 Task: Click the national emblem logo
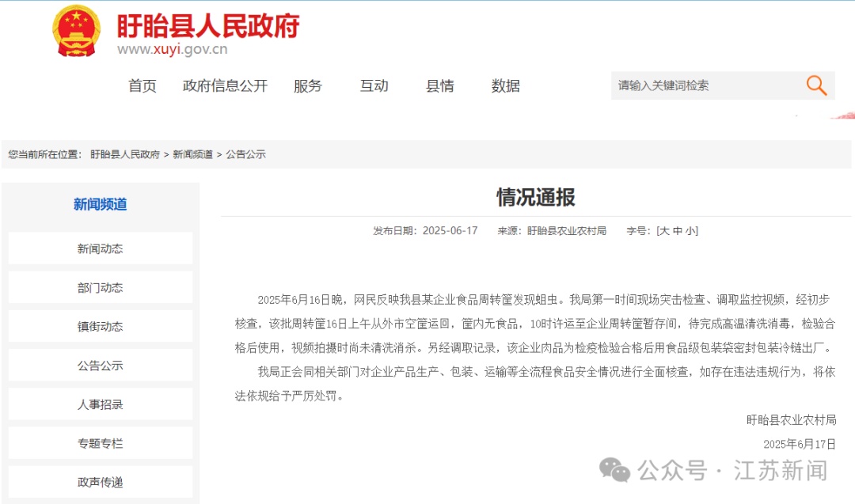[76, 33]
